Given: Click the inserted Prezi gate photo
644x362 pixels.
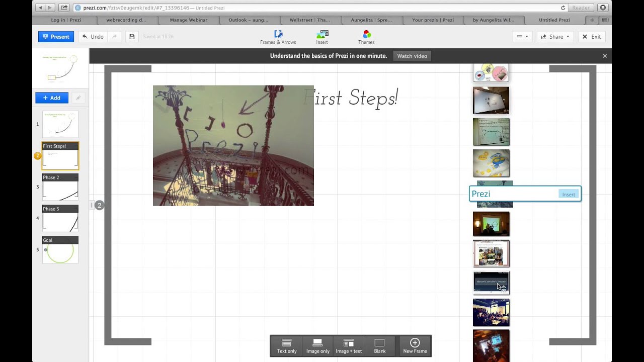Looking at the screenshot, I should pos(233,145).
